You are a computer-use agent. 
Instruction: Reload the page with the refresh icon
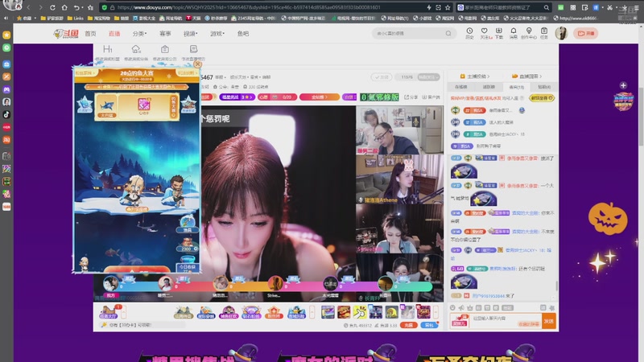point(52,7)
